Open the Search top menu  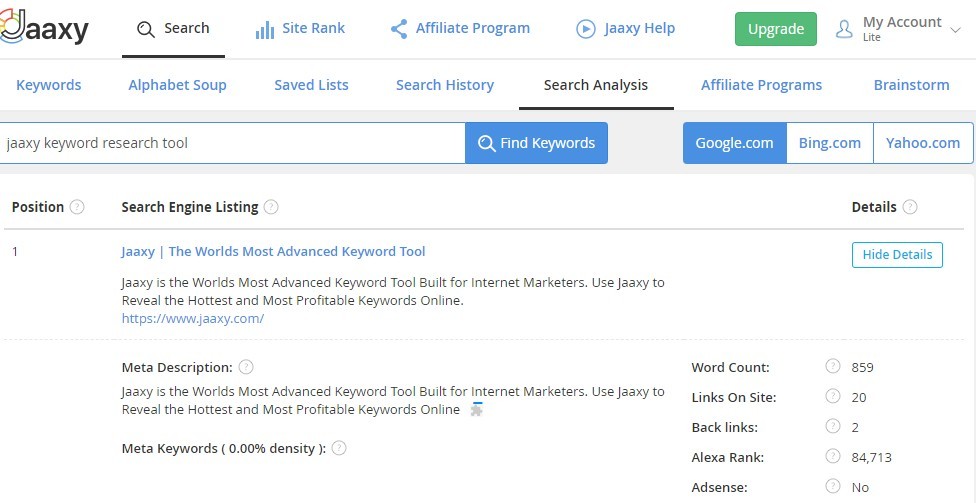pyautogui.click(x=173, y=29)
